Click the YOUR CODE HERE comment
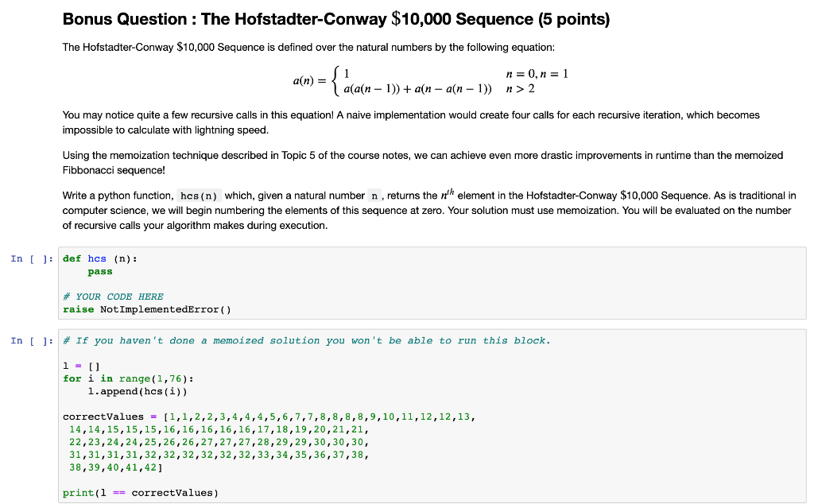814x504 pixels. click(x=114, y=297)
